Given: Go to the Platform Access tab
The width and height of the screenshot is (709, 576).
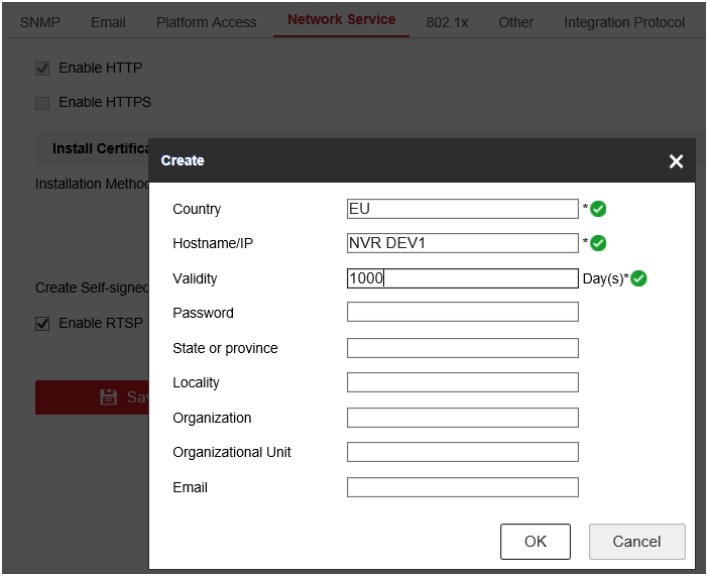Looking at the screenshot, I should click(x=206, y=22).
